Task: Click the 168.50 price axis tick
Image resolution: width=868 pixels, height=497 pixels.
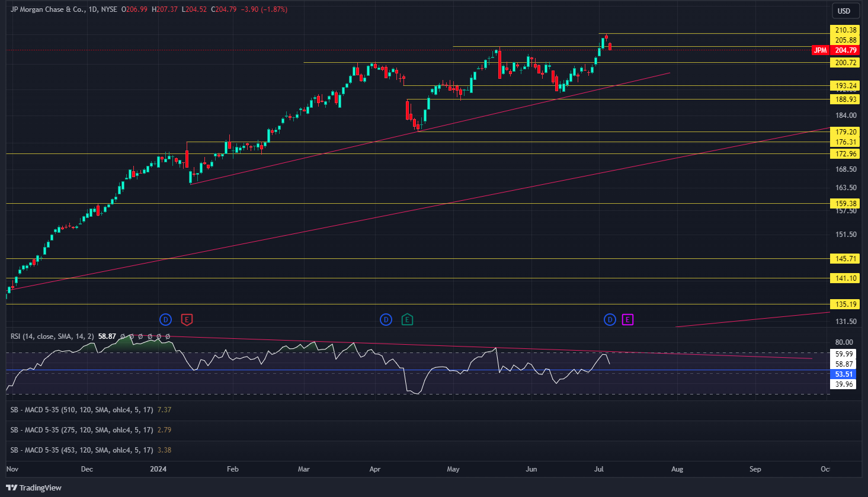Action: (845, 169)
